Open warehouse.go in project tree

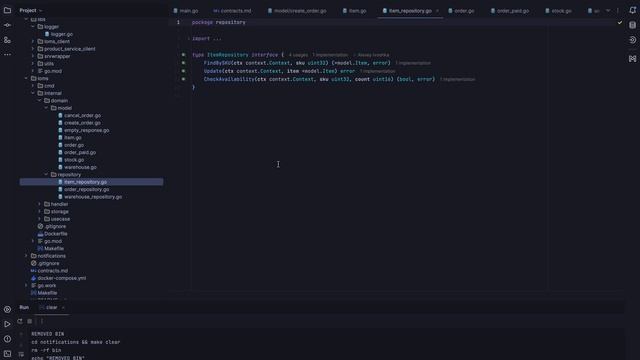coord(80,167)
